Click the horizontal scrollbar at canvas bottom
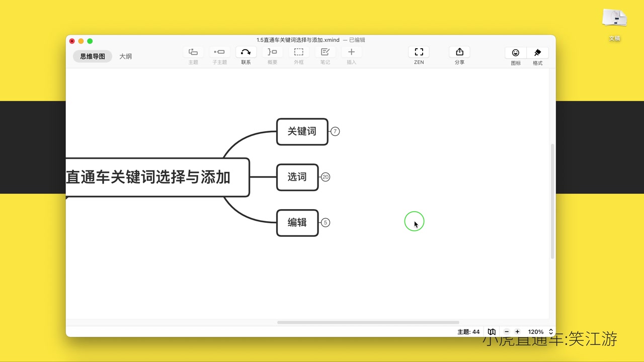644x362 pixels. tap(368, 322)
